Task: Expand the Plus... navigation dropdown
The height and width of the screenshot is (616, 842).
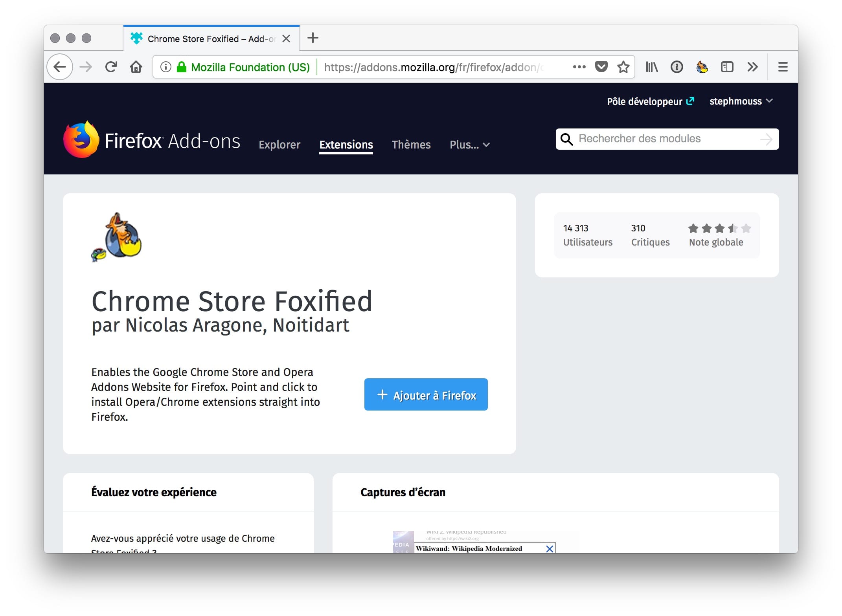Action: tap(470, 145)
